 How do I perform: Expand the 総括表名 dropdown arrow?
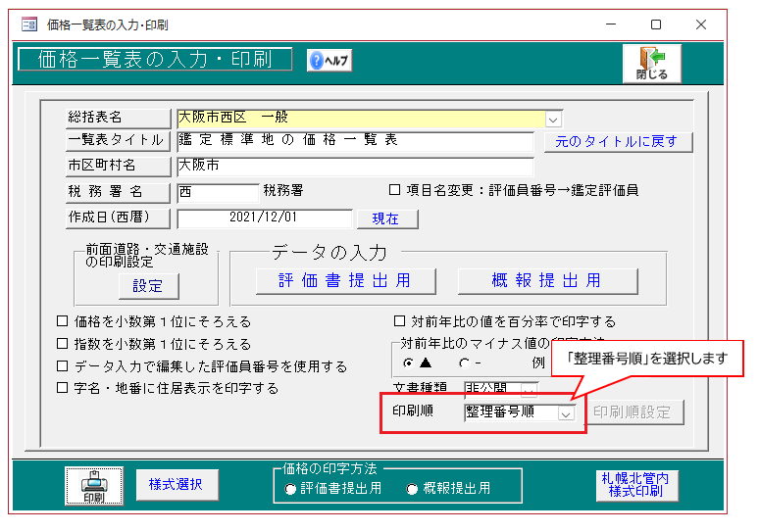(553, 119)
